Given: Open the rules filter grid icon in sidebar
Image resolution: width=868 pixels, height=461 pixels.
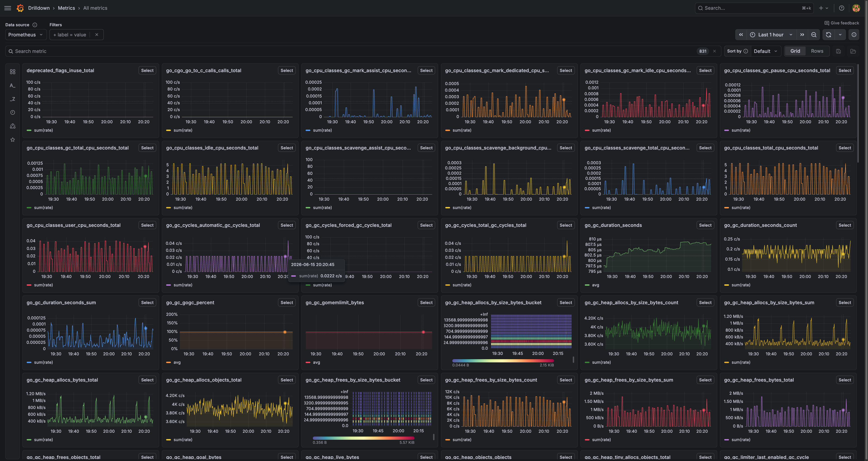Looking at the screenshot, I should [x=13, y=72].
